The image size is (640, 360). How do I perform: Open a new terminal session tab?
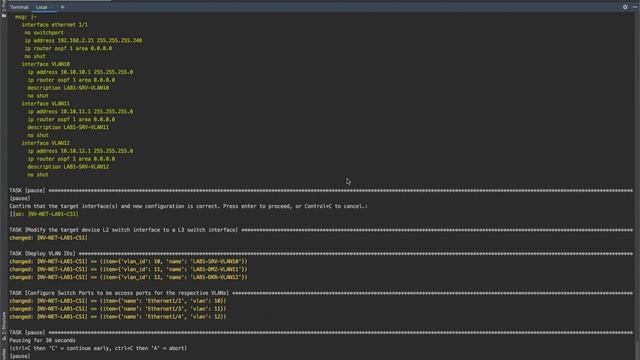pos(62,7)
